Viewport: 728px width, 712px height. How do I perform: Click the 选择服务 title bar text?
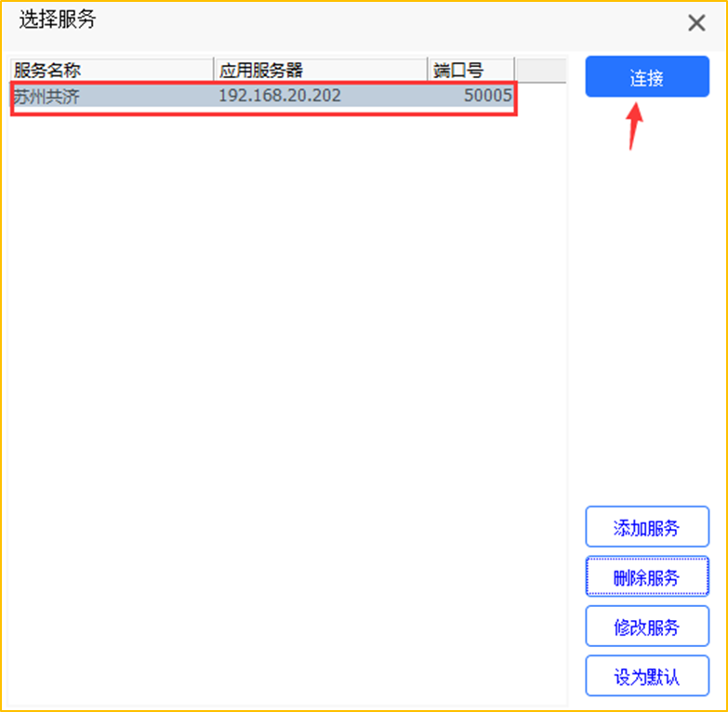pyautogui.click(x=58, y=20)
